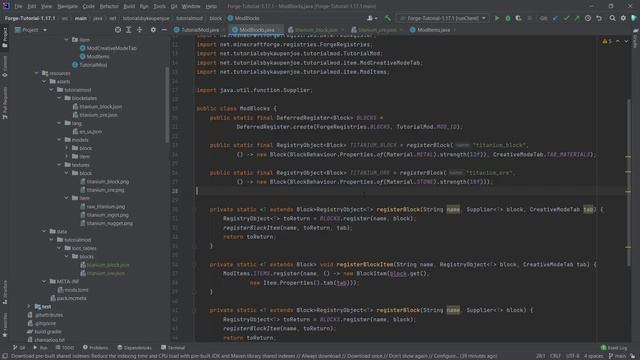Open the Refactor menu

(109, 7)
